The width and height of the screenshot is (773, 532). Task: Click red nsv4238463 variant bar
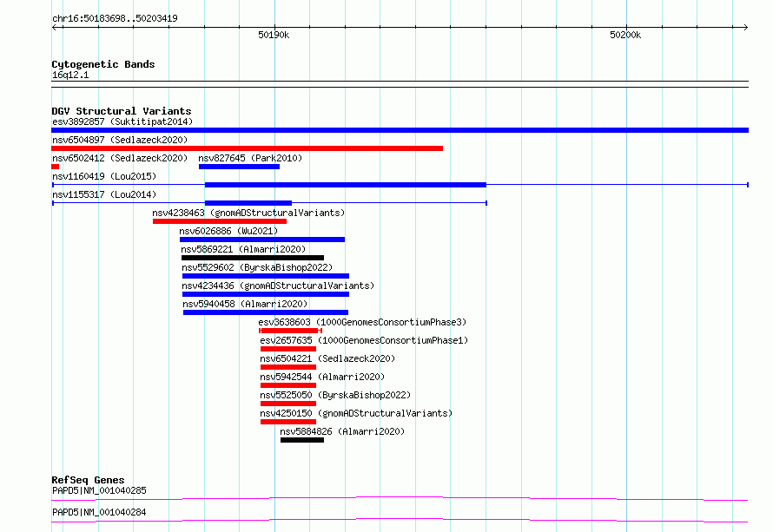point(220,221)
